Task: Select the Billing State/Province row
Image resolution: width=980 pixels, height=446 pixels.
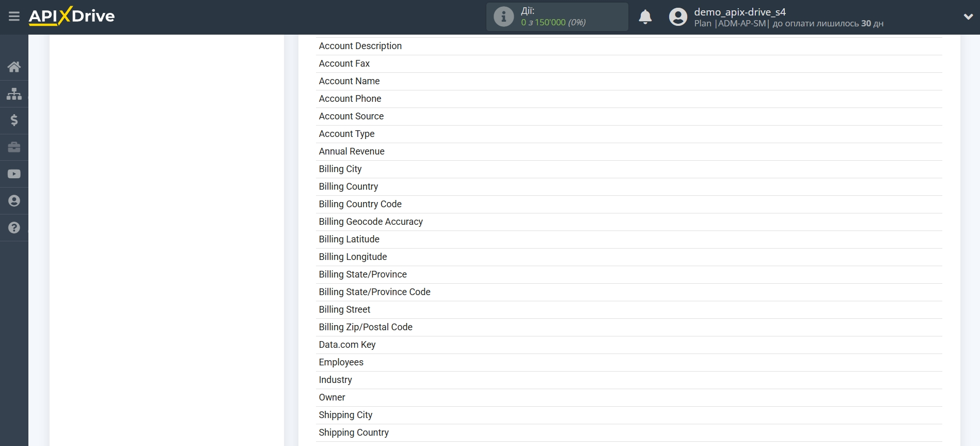Action: click(629, 274)
